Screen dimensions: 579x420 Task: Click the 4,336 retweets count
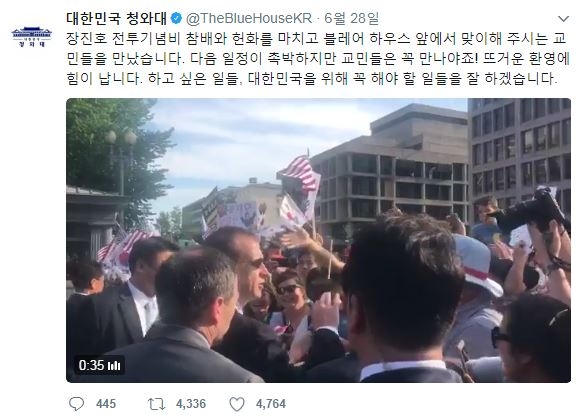[x=191, y=404]
